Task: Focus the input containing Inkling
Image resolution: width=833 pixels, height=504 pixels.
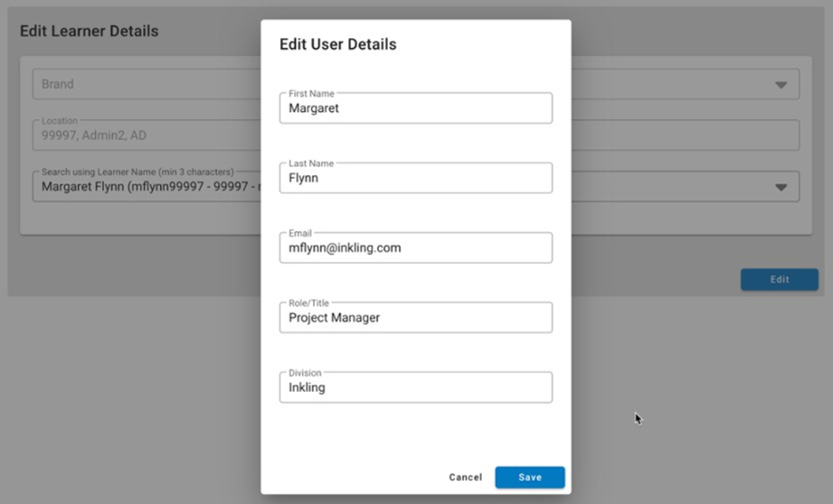Action: pyautogui.click(x=416, y=387)
